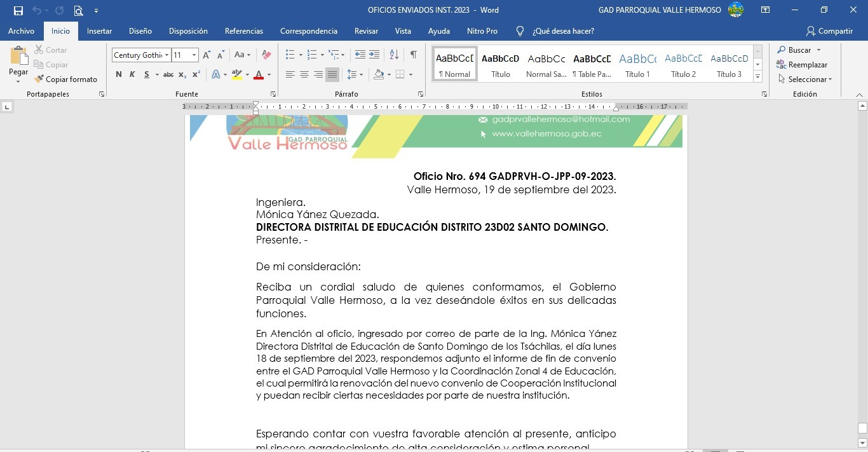Choose the Título 1 style thumbnail

pyautogui.click(x=637, y=64)
